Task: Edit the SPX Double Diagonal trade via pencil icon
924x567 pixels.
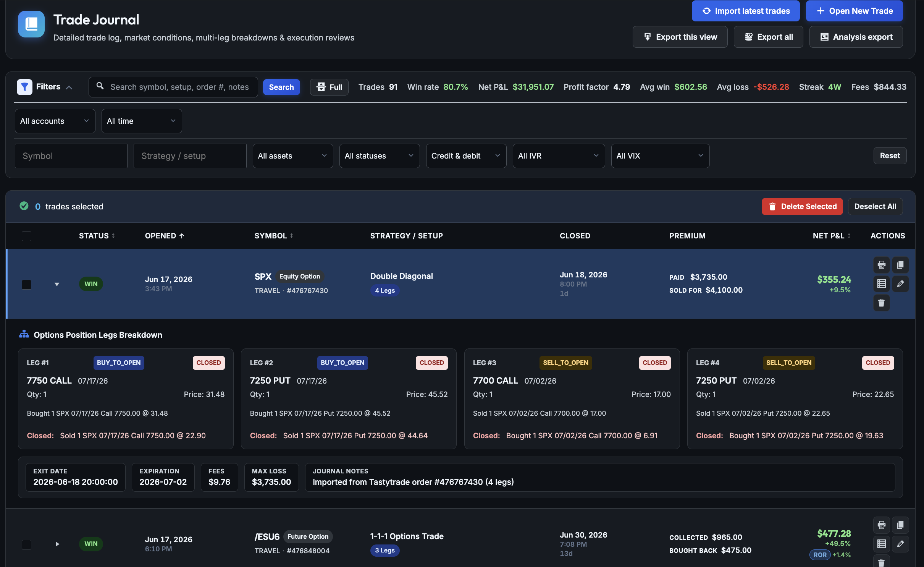Action: 900,283
